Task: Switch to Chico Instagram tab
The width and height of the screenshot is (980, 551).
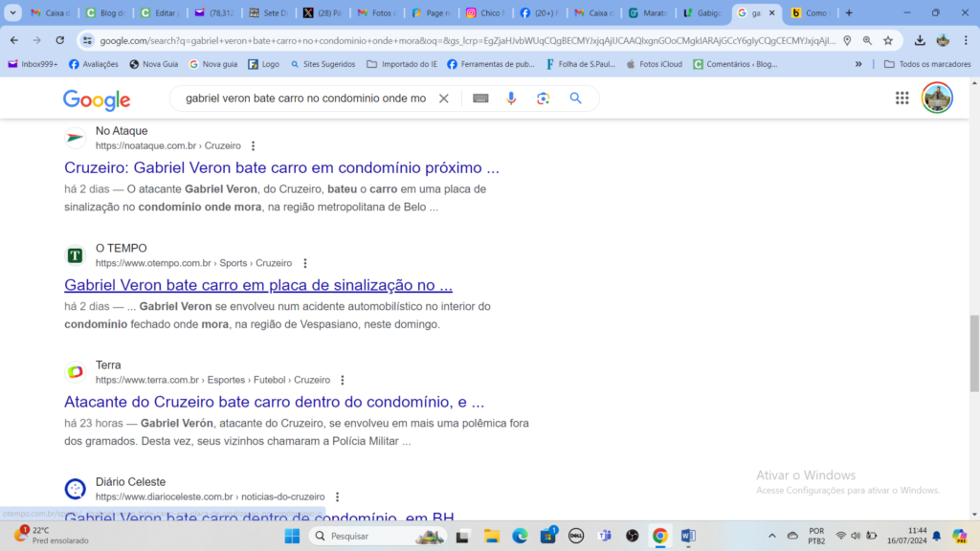Action: (x=484, y=12)
